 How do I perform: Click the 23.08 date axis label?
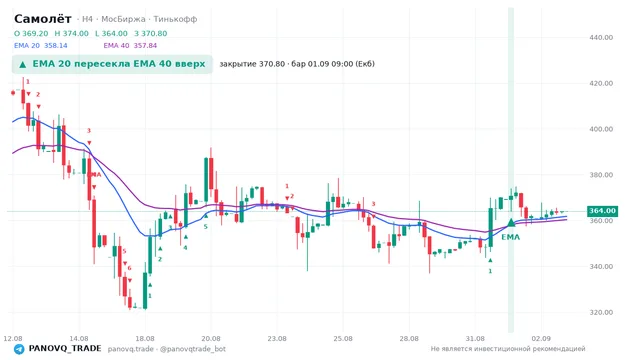[x=277, y=339]
